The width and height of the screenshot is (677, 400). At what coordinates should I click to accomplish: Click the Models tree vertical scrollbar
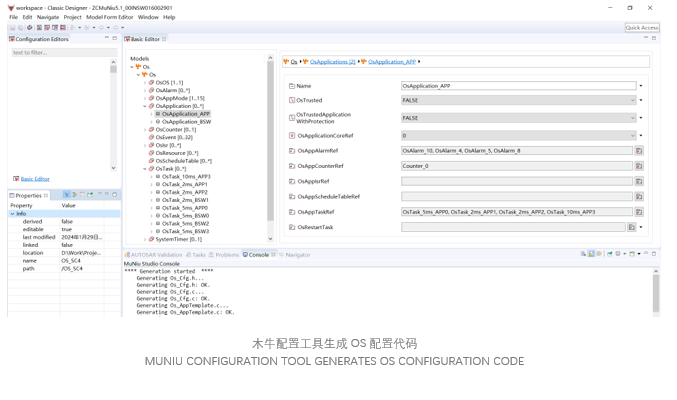point(270,140)
